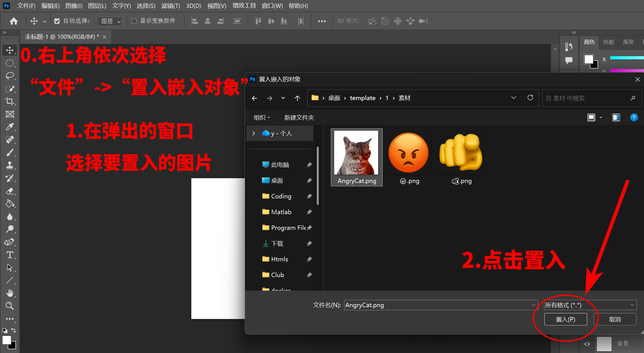Select the Hand tool
This screenshot has width=644, height=353.
pos(10,293)
